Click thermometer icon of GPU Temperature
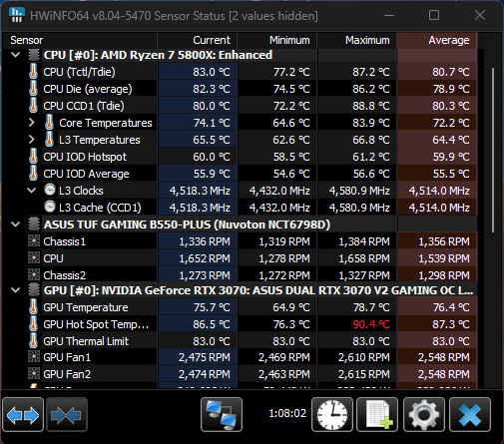The height and width of the screenshot is (444, 504). (33, 307)
